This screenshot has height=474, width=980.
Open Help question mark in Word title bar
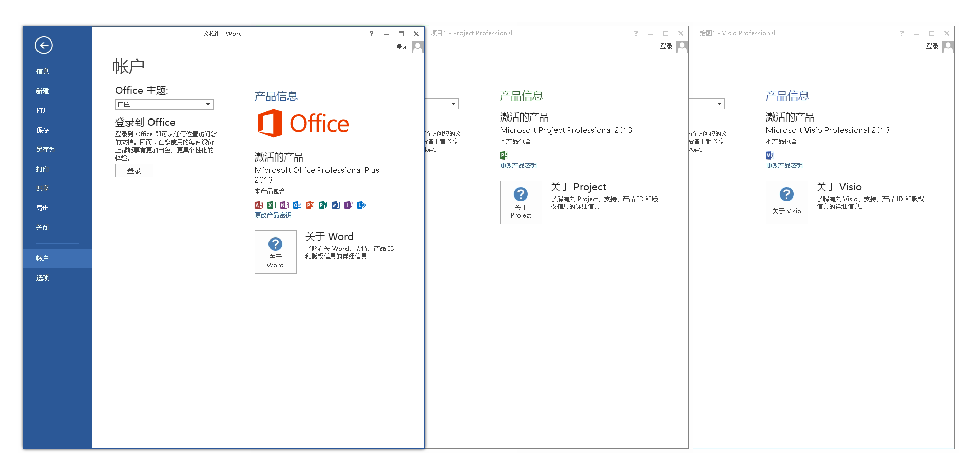pyautogui.click(x=371, y=34)
